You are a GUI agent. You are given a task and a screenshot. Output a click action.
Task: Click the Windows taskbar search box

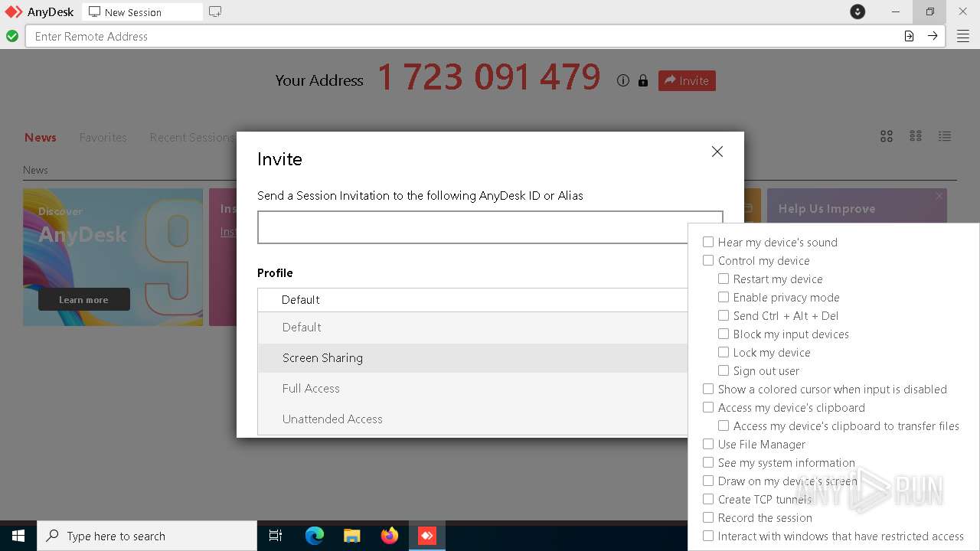point(147,536)
